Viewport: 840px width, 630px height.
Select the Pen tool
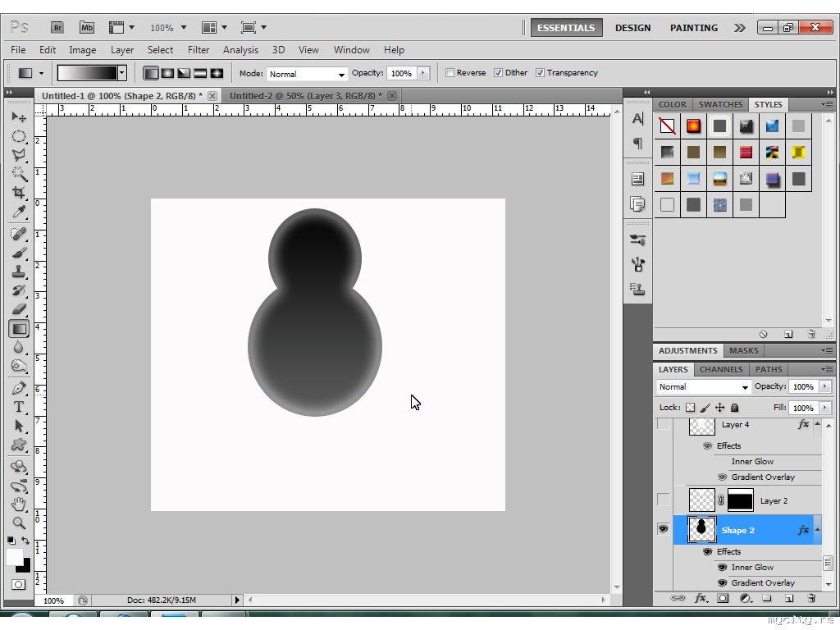[x=18, y=387]
